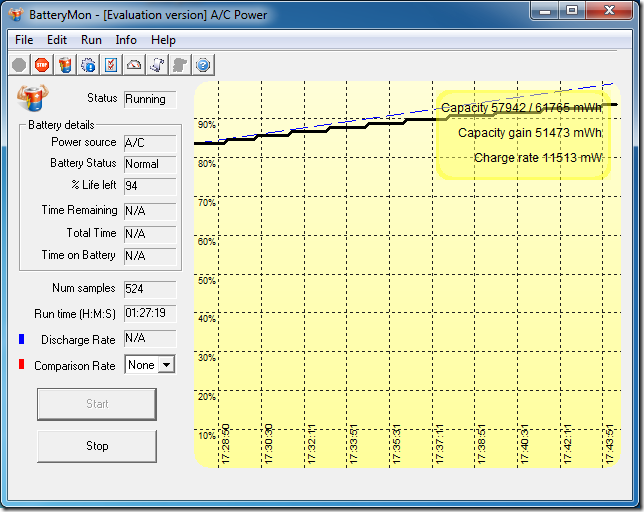Click the red Stop sign toolbar icon
The height and width of the screenshot is (512, 644).
[42, 65]
